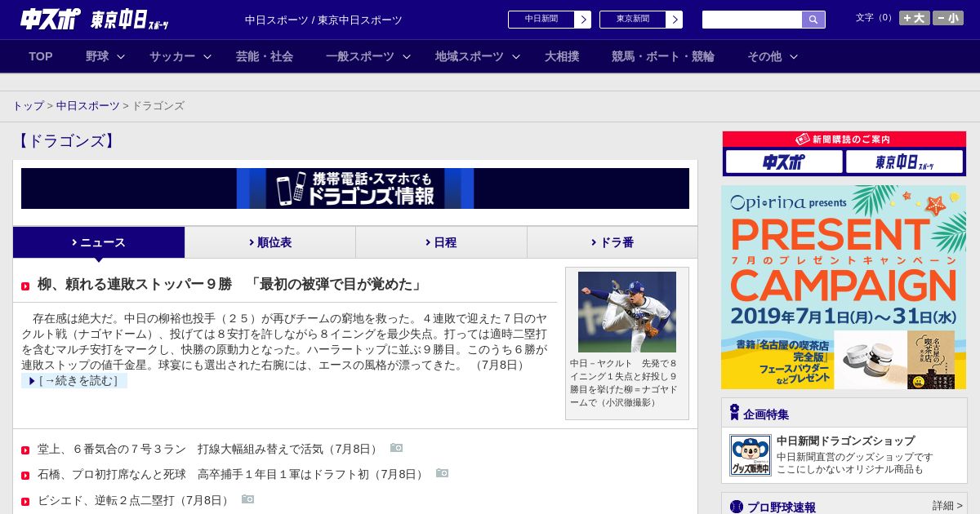Open article ビシエド、逆転２点二塁打
Image resolution: width=980 pixels, height=514 pixels.
click(x=135, y=500)
